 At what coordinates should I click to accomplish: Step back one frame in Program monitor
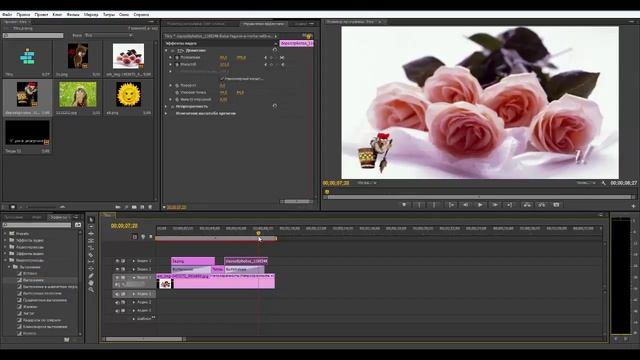pyautogui.click(x=465, y=205)
